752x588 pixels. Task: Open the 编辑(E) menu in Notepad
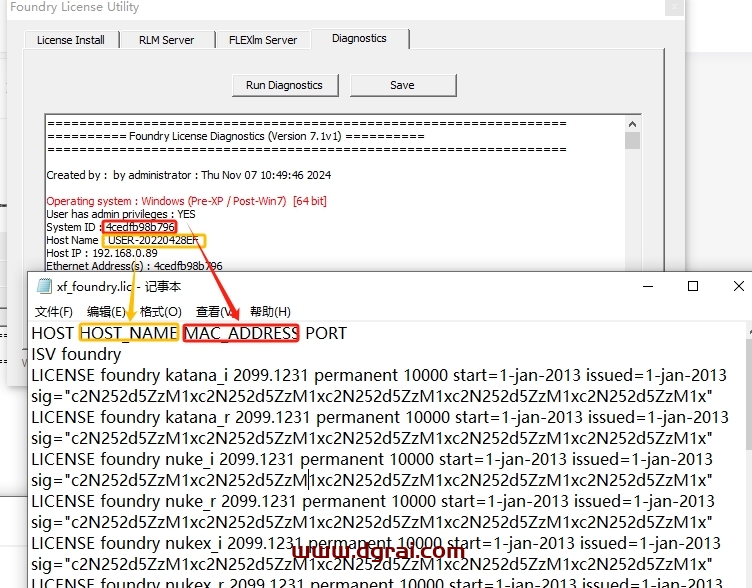pos(106,312)
